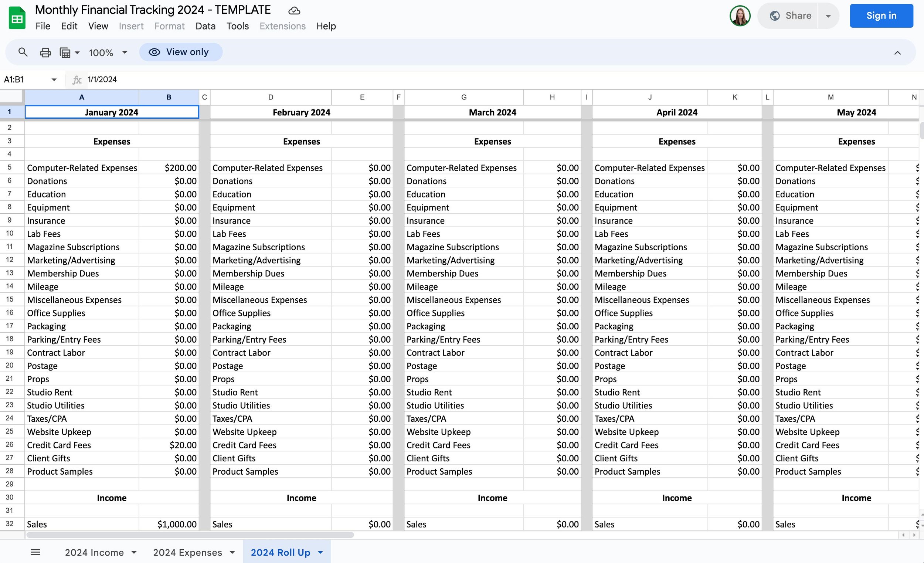
Task: Open the Google Sheets home logo
Action: click(x=17, y=18)
